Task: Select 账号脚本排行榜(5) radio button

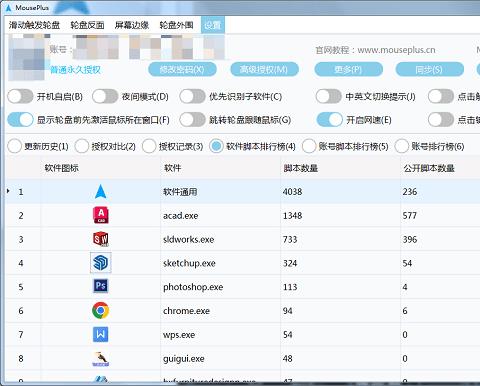Action: tap(309, 146)
